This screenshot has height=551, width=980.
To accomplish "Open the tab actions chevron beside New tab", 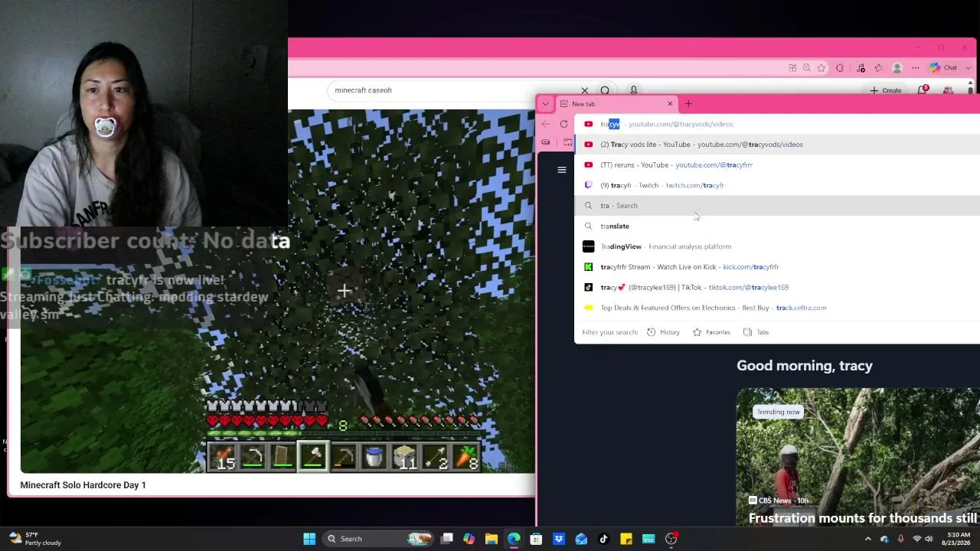I will click(545, 104).
